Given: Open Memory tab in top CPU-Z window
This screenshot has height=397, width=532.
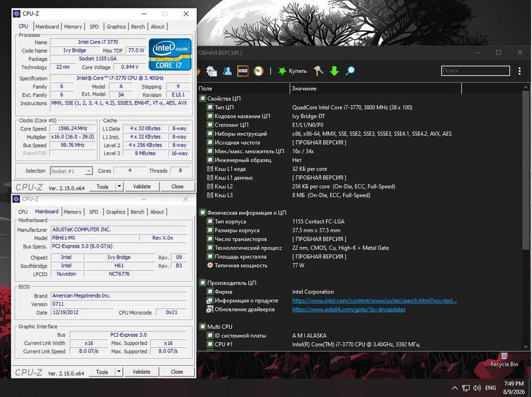Looking at the screenshot, I should point(73,27).
